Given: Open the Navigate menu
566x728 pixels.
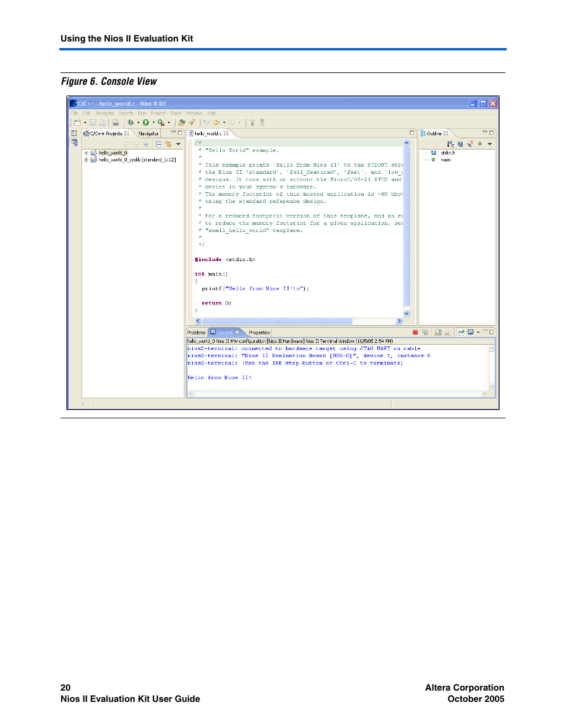Looking at the screenshot, I should pyautogui.click(x=104, y=113).
